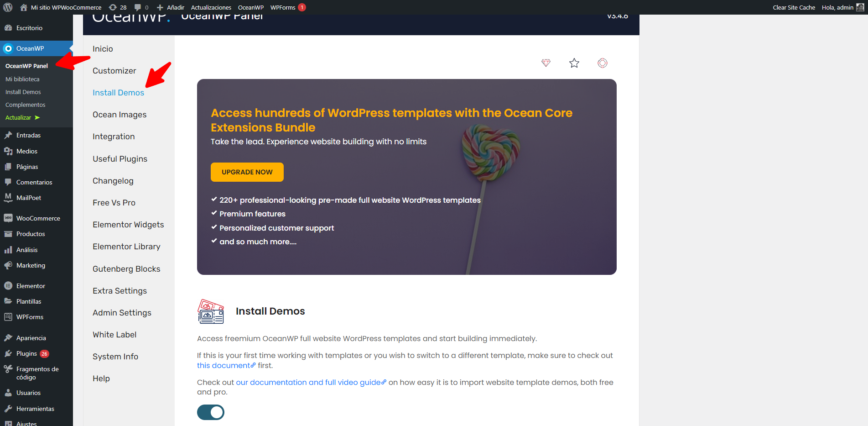868x426 pixels.
Task: Open Productos menu
Action: click(x=31, y=234)
